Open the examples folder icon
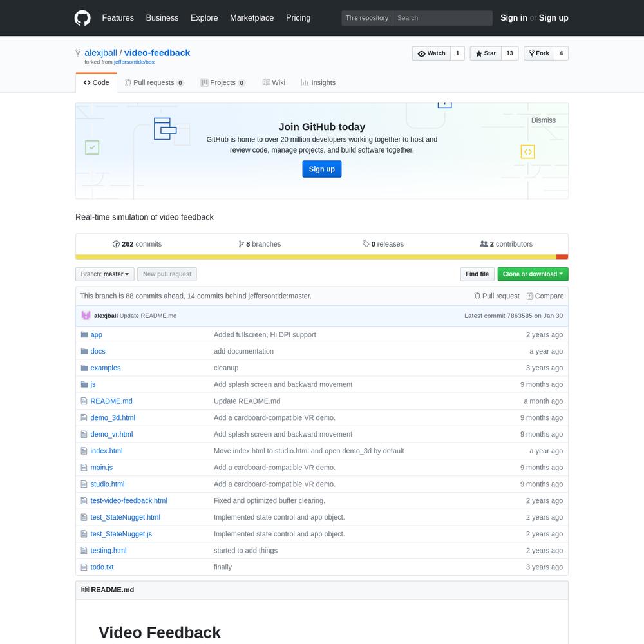 (x=84, y=368)
